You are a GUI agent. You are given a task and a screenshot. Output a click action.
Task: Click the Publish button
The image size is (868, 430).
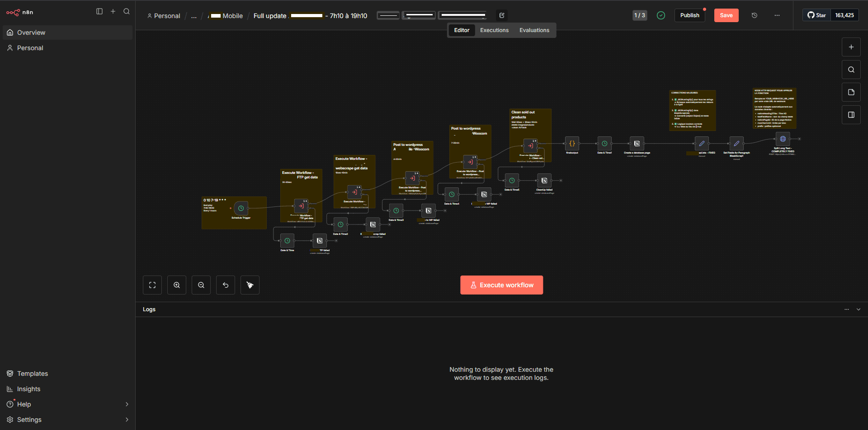tap(689, 15)
